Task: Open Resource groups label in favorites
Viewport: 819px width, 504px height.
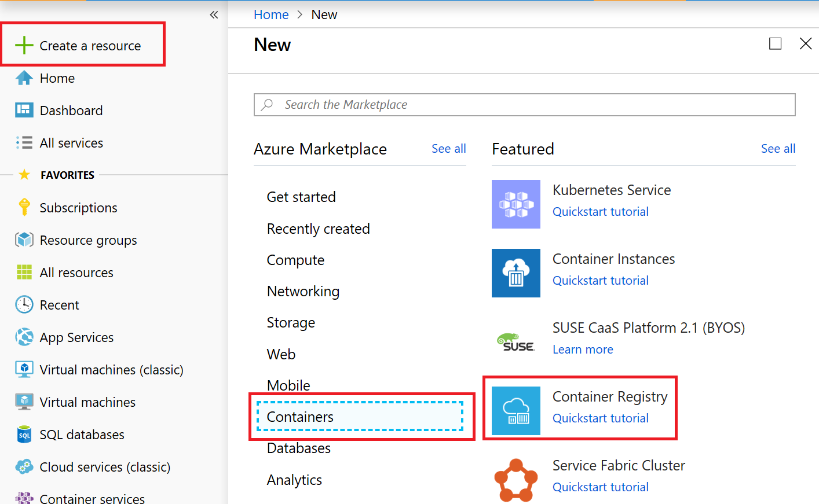Action: point(88,240)
